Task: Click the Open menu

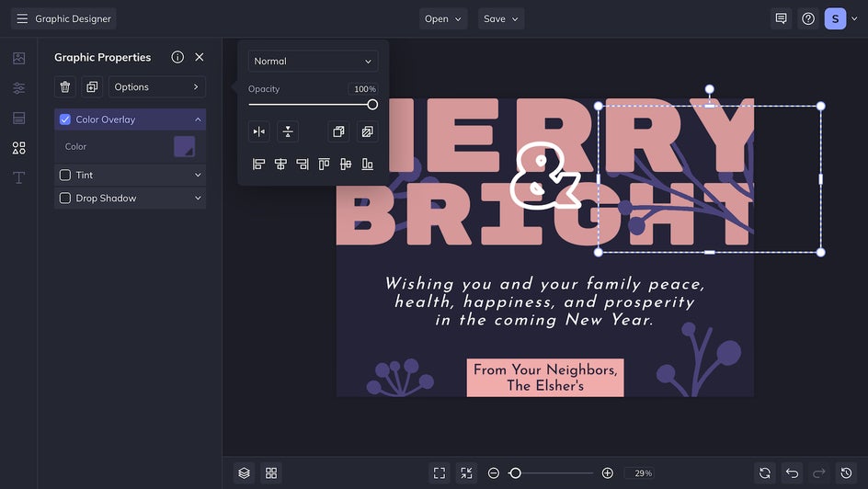Action: click(443, 18)
